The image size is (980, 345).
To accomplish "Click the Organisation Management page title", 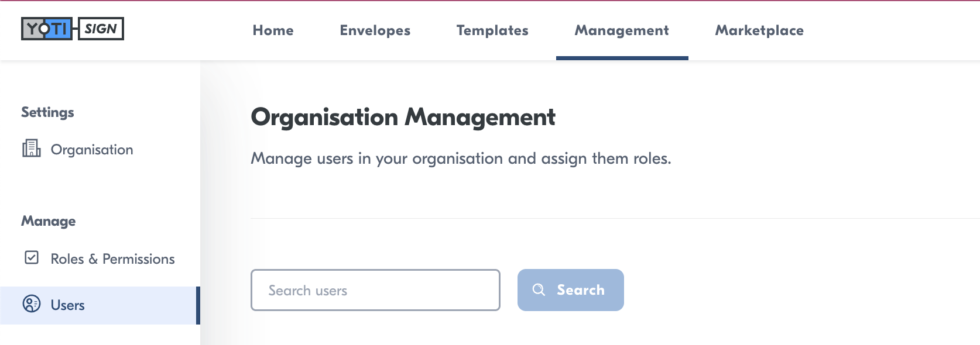I will (403, 118).
